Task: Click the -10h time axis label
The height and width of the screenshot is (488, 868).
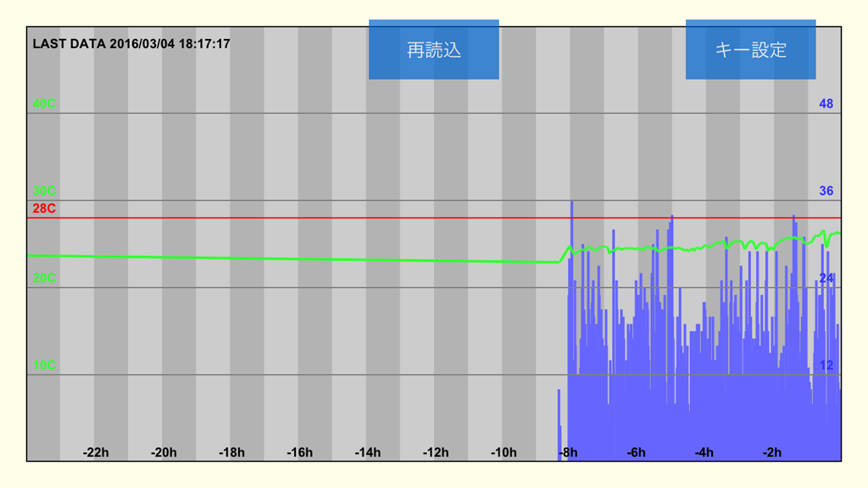Action: [504, 452]
